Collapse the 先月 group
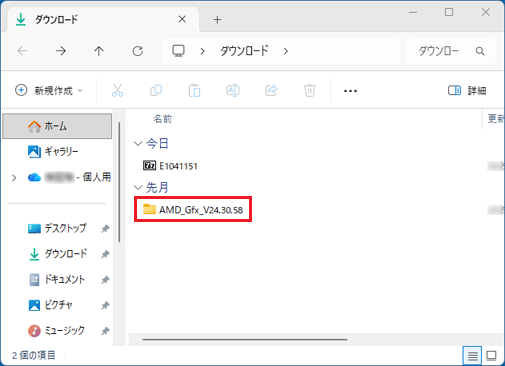 pyautogui.click(x=138, y=187)
